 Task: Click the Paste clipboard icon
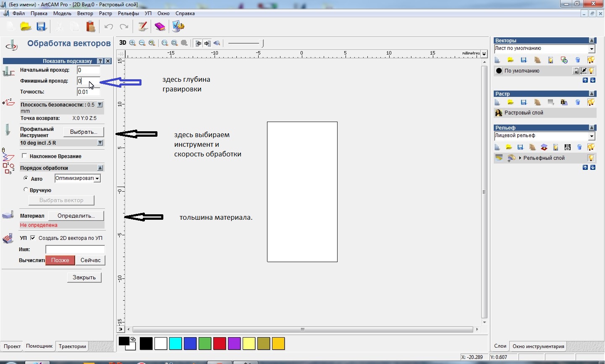coord(91,26)
